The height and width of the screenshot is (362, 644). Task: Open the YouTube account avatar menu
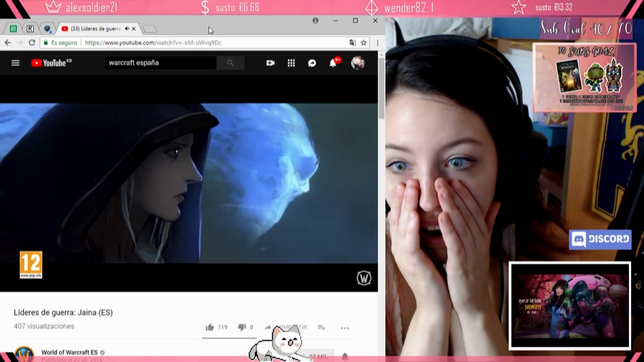click(x=358, y=63)
